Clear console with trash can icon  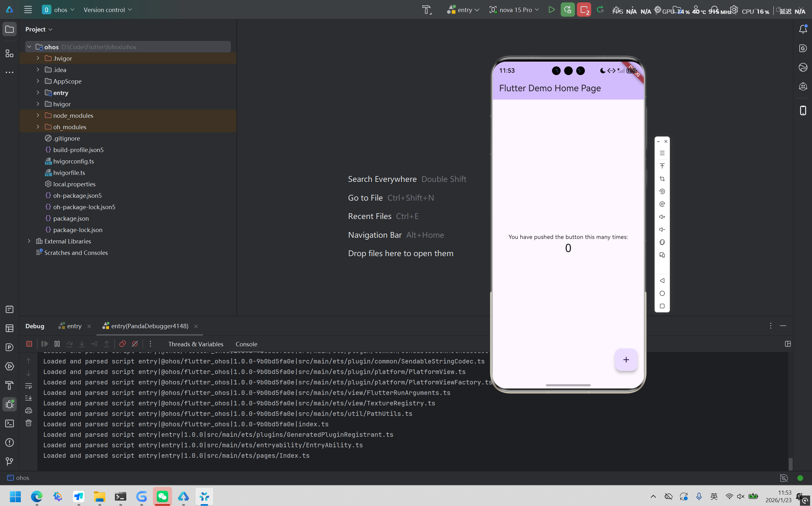[x=29, y=423]
